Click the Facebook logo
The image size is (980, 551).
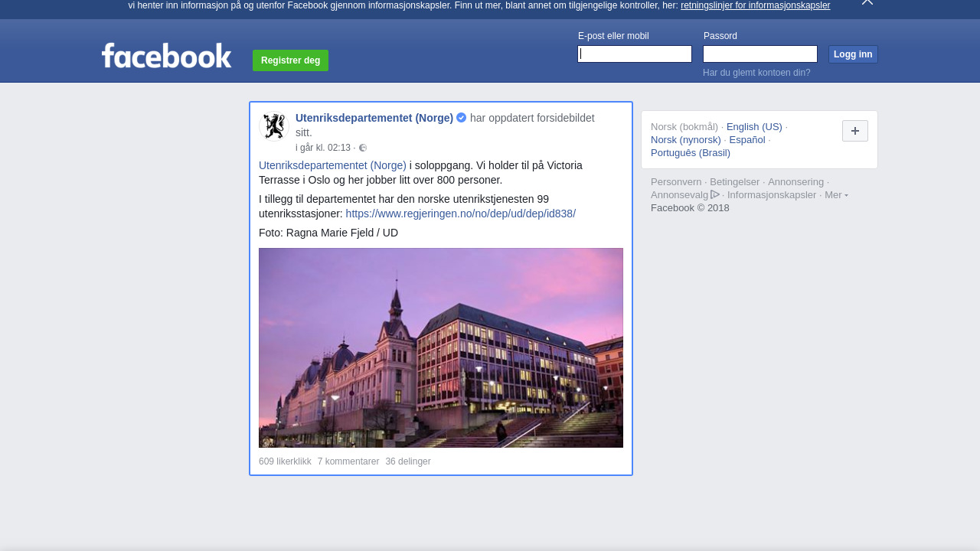[x=166, y=55]
